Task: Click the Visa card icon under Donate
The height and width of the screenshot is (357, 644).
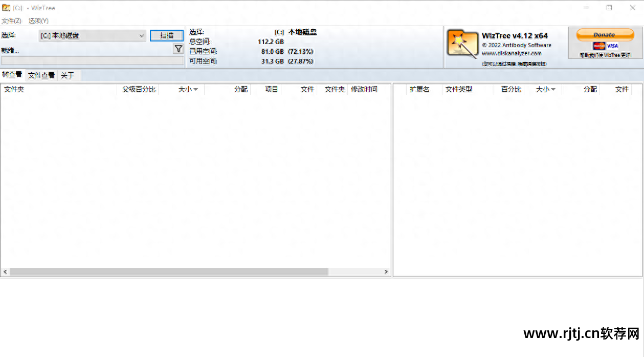Action: [x=612, y=46]
